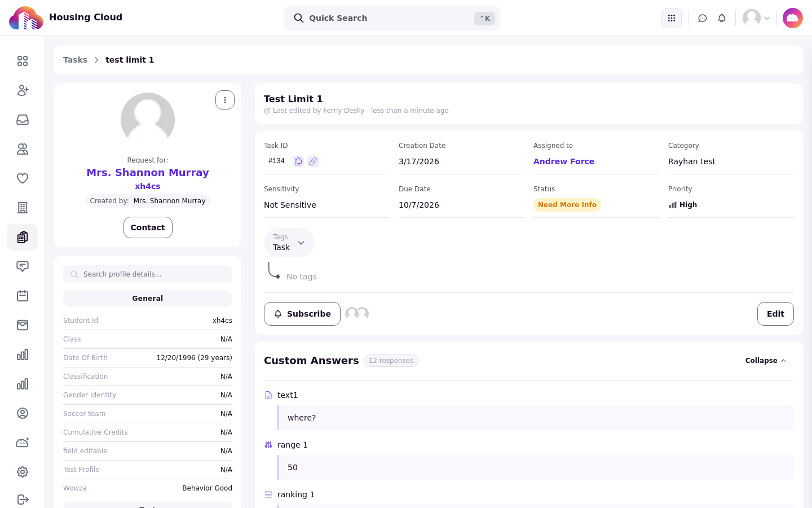Viewport: 812px width, 508px height.
Task: Click the archive box sidebar icon
Action: 23,325
